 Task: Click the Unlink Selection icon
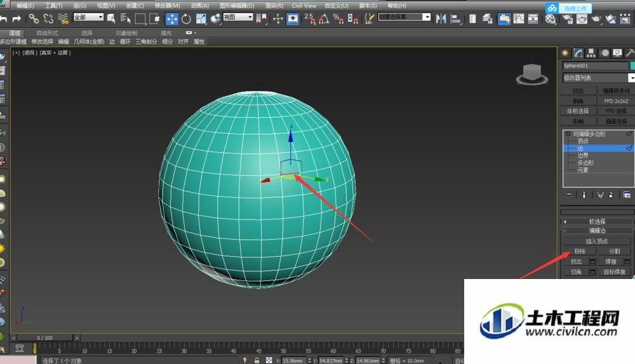pyautogui.click(x=49, y=18)
